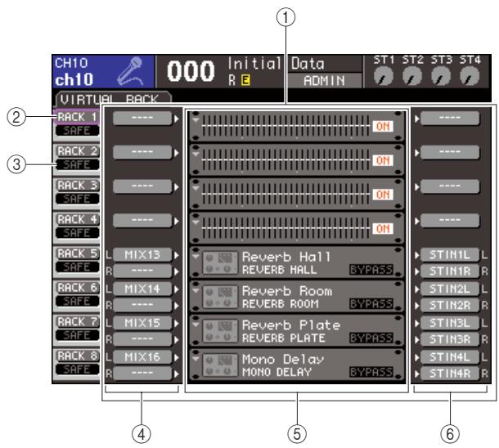Select the RACK 8 button
The height and width of the screenshot is (448, 499).
pyautogui.click(x=77, y=356)
